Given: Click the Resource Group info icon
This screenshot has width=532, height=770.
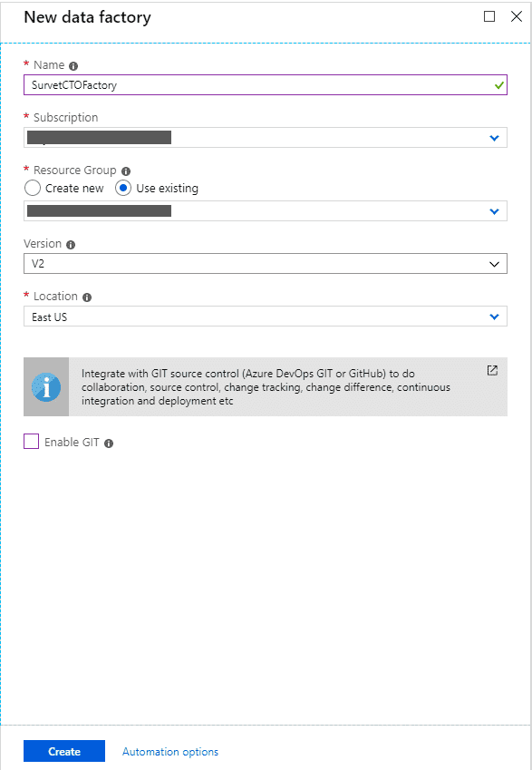Looking at the screenshot, I should click(126, 171).
